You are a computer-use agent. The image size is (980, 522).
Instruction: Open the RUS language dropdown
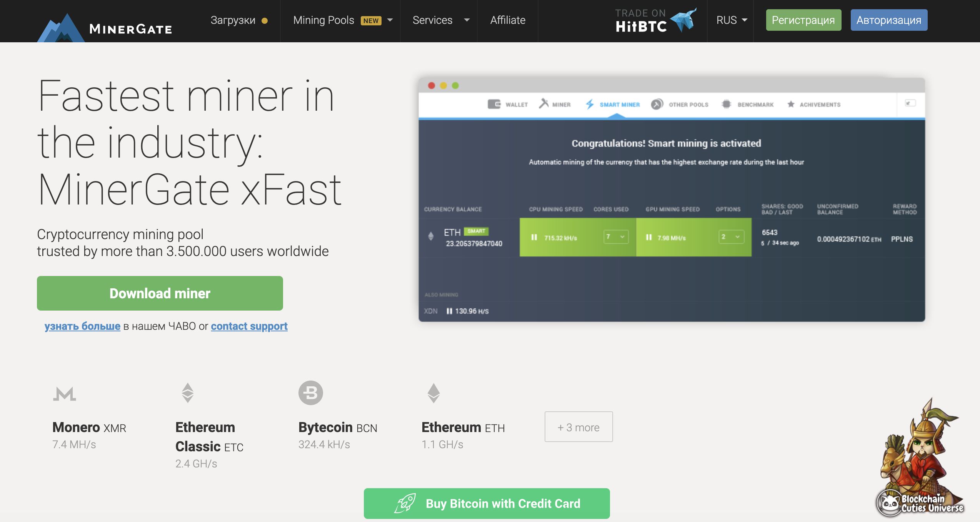[731, 20]
